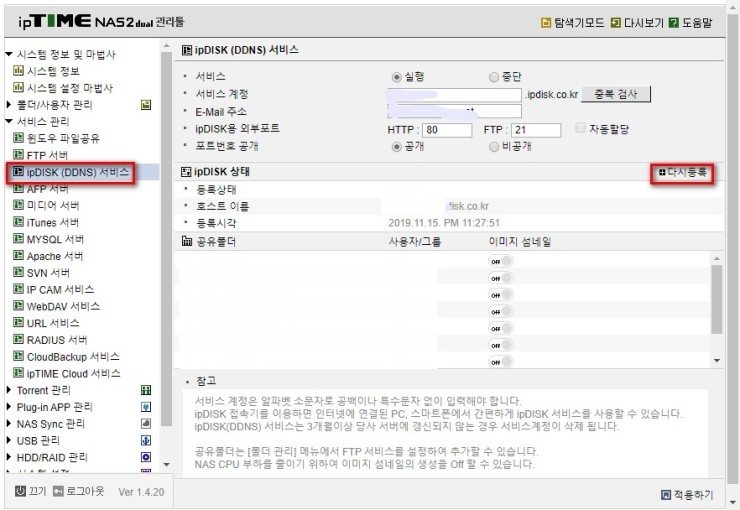740x510 pixels.
Task: Click 미디어 서버 sidebar icon
Action: [x=18, y=205]
